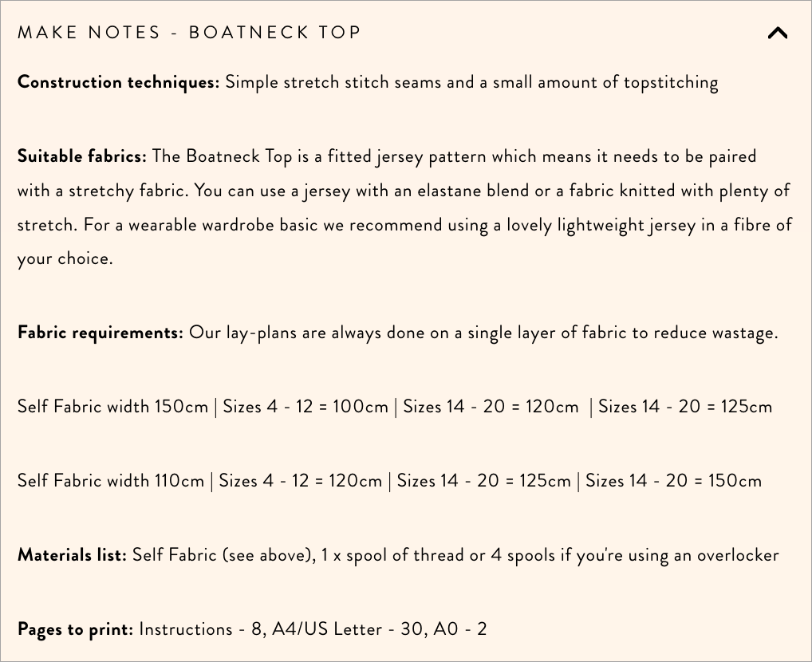The height and width of the screenshot is (662, 812).
Task: Select the Suitable fabrics heading
Action: [81, 156]
